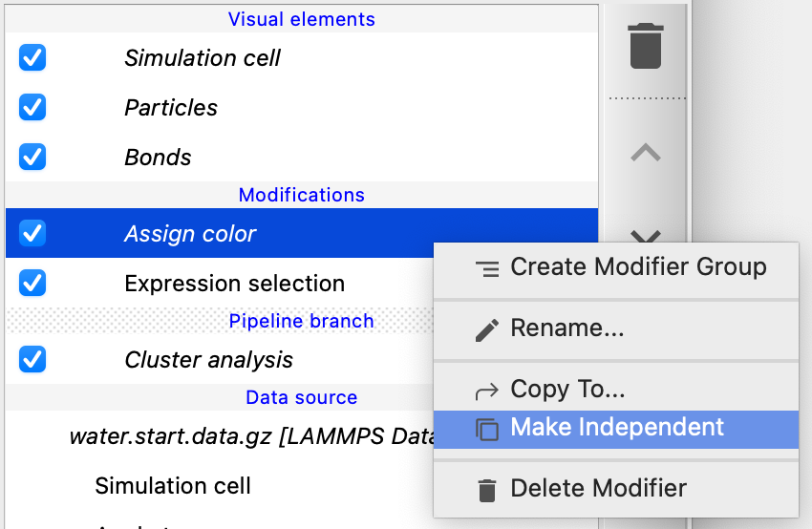The width and height of the screenshot is (812, 529).
Task: Move modifier down with the down arrow
Action: pos(646,235)
